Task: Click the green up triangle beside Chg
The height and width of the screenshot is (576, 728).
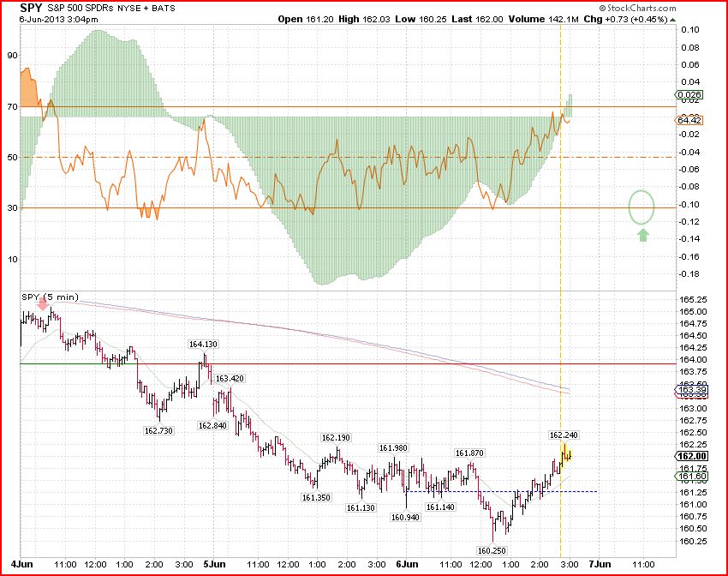Action: coord(672,20)
